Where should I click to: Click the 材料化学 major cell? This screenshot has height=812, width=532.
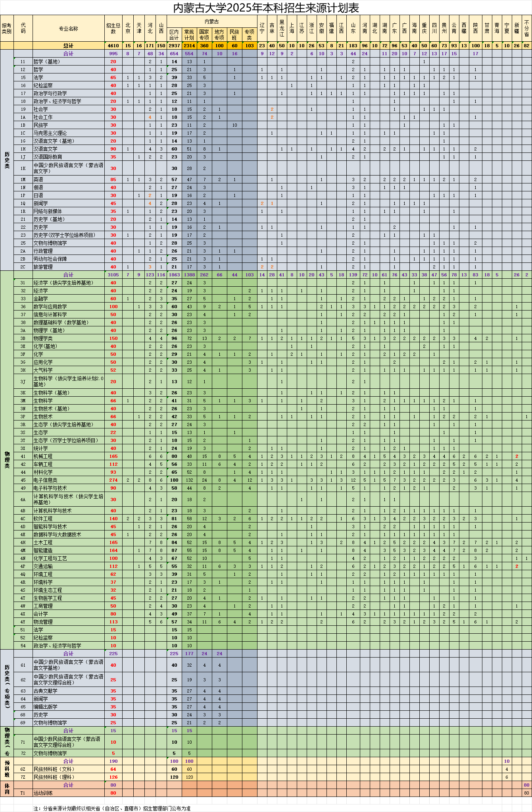coord(69,472)
